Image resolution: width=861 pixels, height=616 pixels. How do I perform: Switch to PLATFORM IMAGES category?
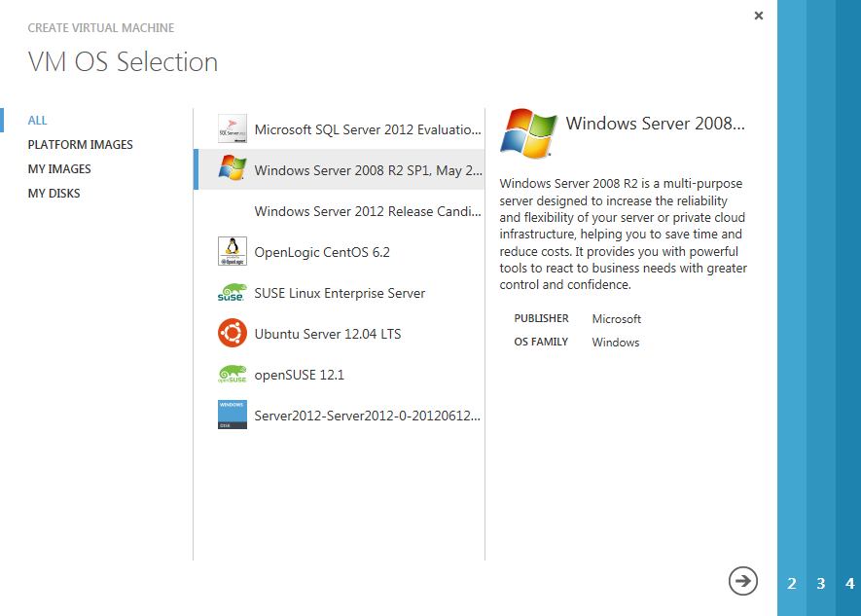[81, 145]
